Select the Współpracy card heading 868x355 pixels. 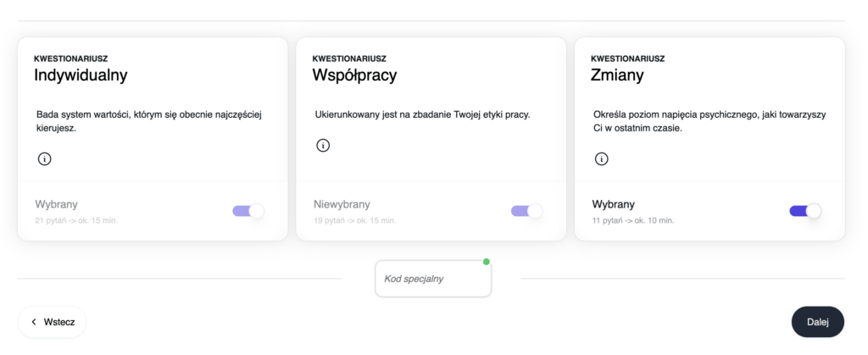pos(354,75)
